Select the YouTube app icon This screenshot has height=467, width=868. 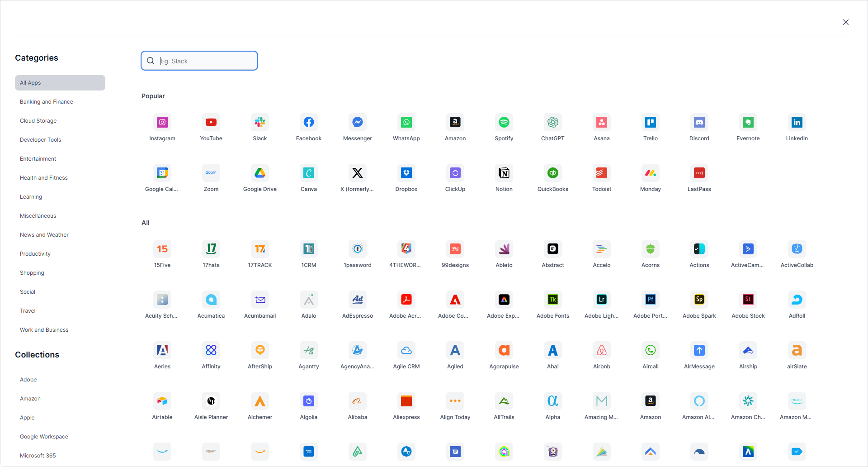pos(211,122)
